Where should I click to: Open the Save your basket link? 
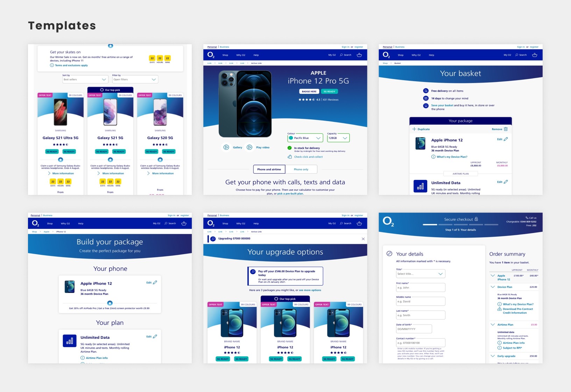coord(442,105)
